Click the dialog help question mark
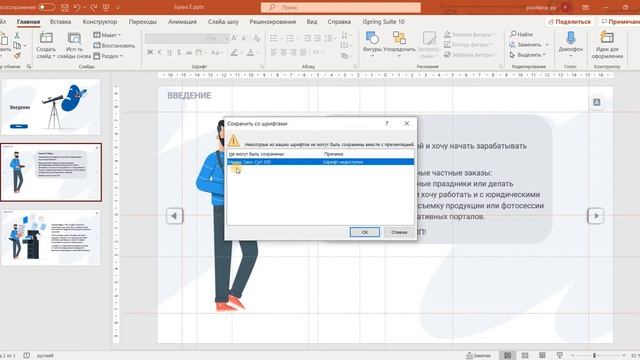640x360 pixels. click(387, 123)
